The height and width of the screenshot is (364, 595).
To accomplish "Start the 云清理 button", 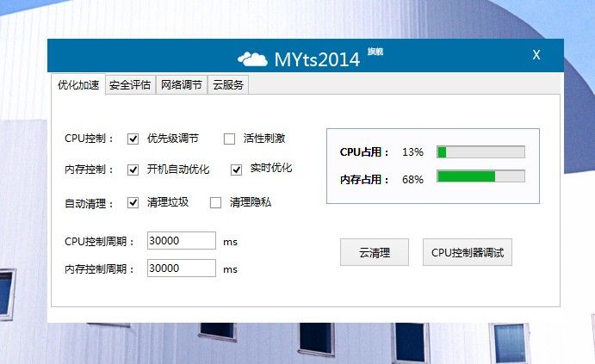I will click(x=375, y=252).
